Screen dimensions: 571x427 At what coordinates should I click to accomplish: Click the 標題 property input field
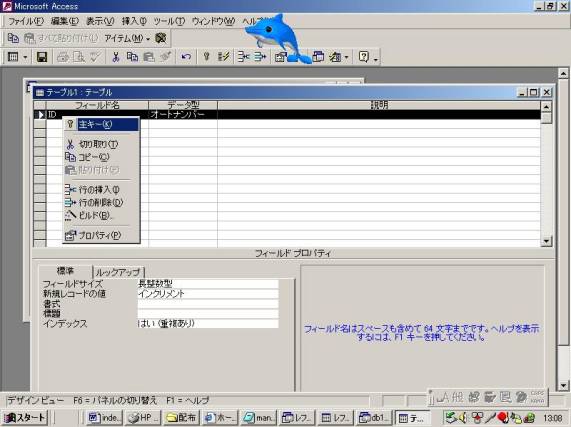[208, 313]
